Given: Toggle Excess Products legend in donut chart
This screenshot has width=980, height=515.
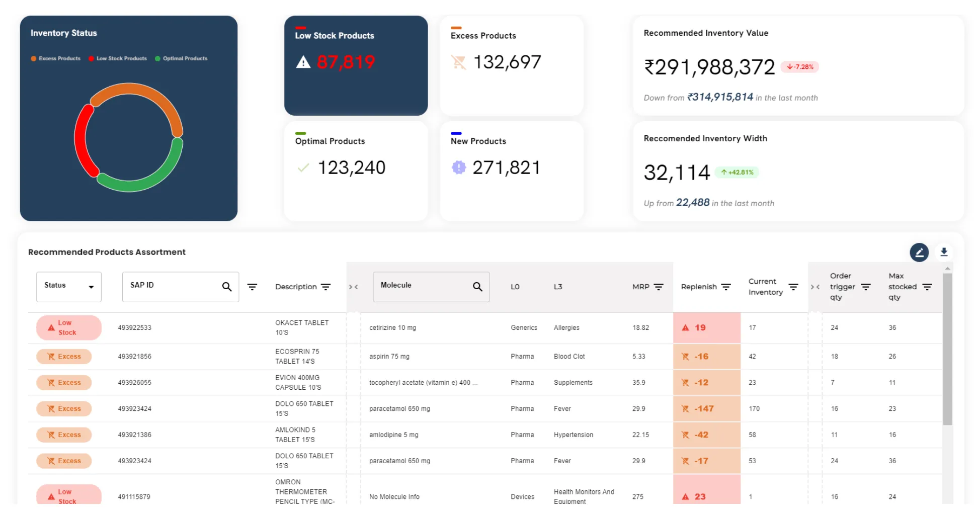Looking at the screenshot, I should pyautogui.click(x=55, y=58).
